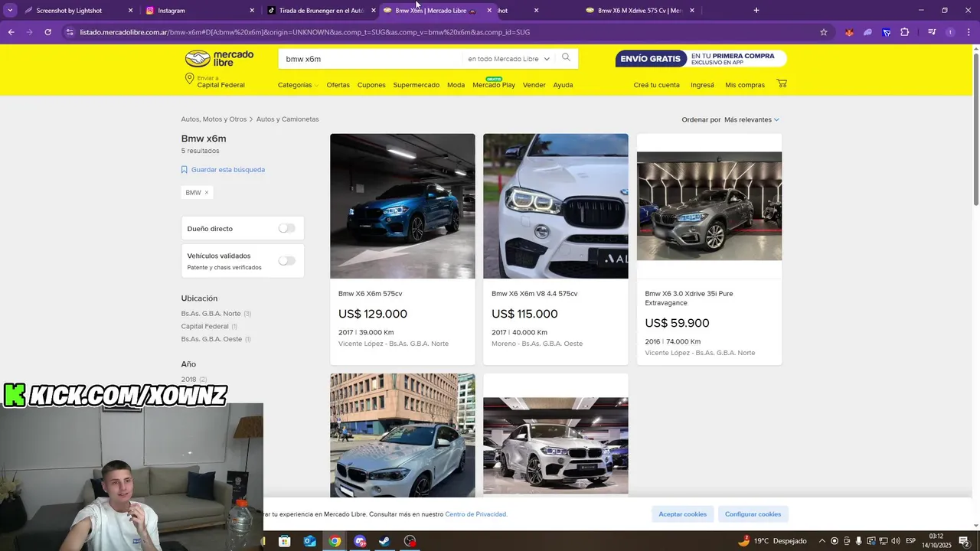Enable the Vehículos validados switch

pyautogui.click(x=286, y=260)
